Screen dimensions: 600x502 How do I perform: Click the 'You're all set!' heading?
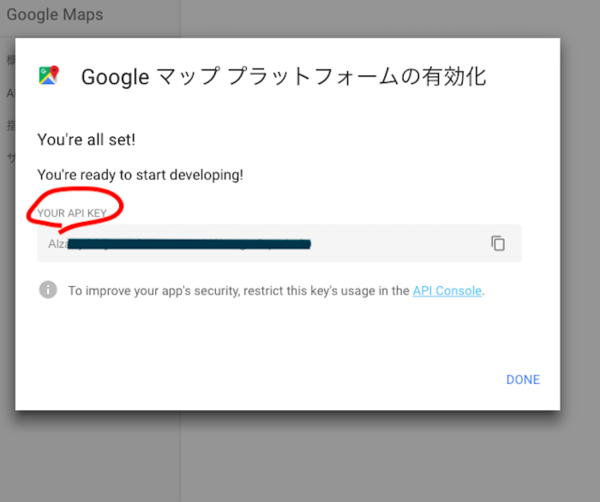point(86,140)
